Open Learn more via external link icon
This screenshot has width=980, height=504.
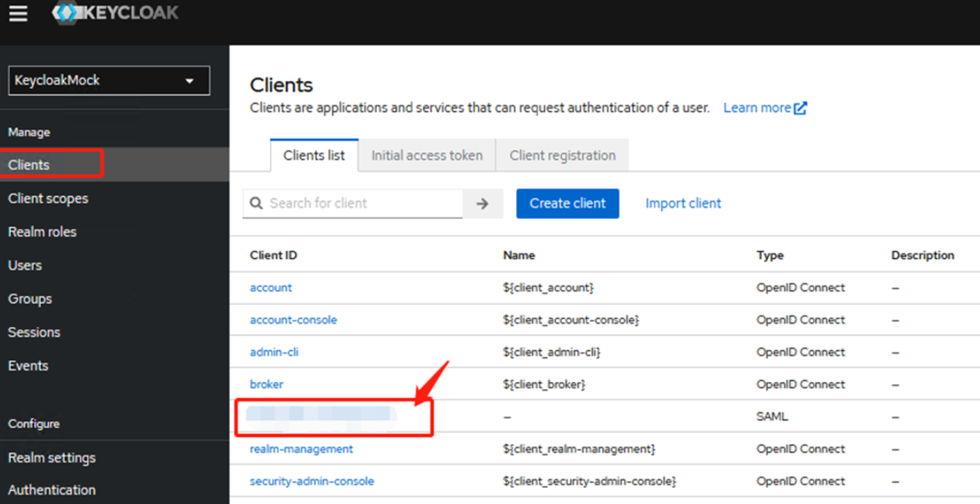tap(801, 107)
